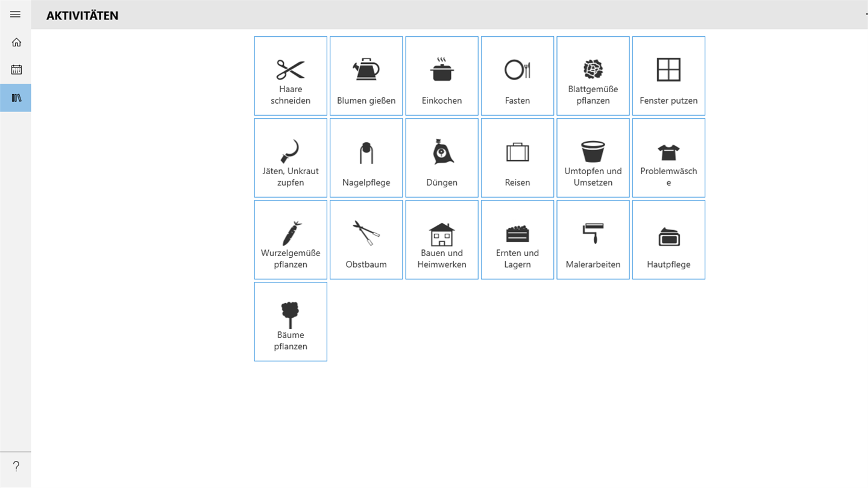Choose the Wurzelgemüße pflanzen carrot tile
This screenshot has width=868, height=488.
click(x=291, y=240)
